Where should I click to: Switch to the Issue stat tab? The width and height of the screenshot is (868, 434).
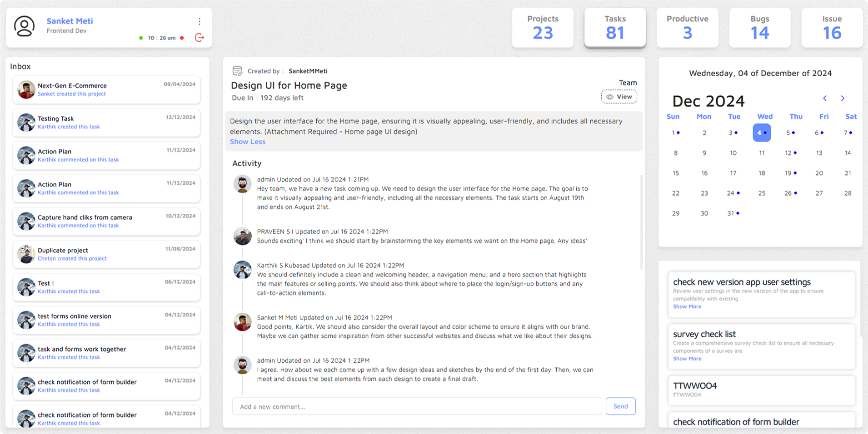[x=832, y=28]
